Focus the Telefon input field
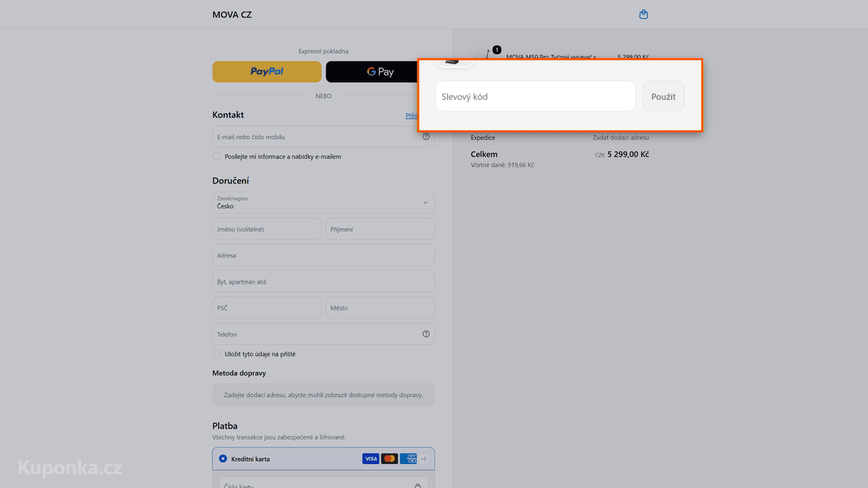This screenshot has height=488, width=868. pyautogui.click(x=323, y=334)
